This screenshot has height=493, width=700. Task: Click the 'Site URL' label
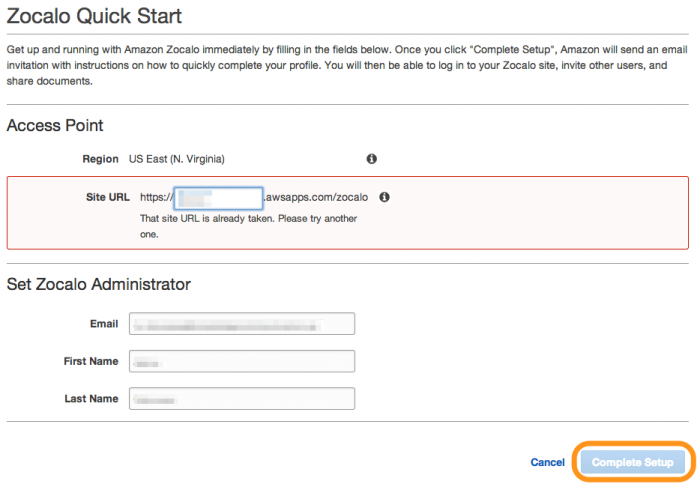108,197
